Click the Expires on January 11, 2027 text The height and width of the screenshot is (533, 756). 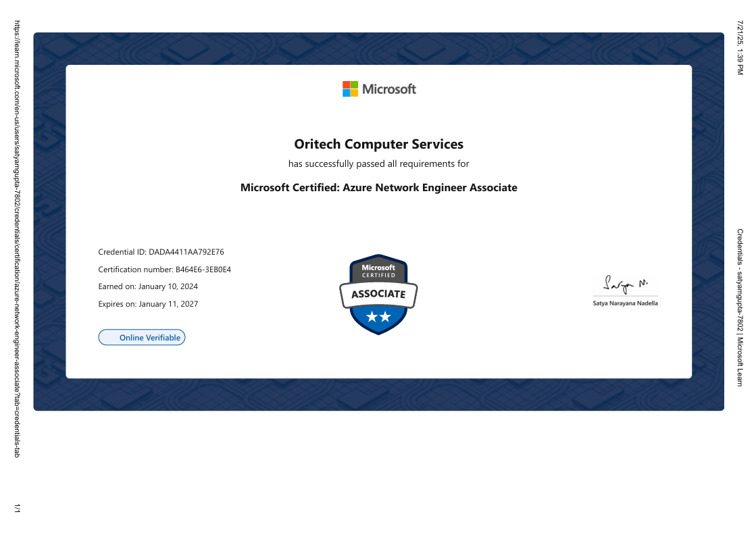click(148, 304)
